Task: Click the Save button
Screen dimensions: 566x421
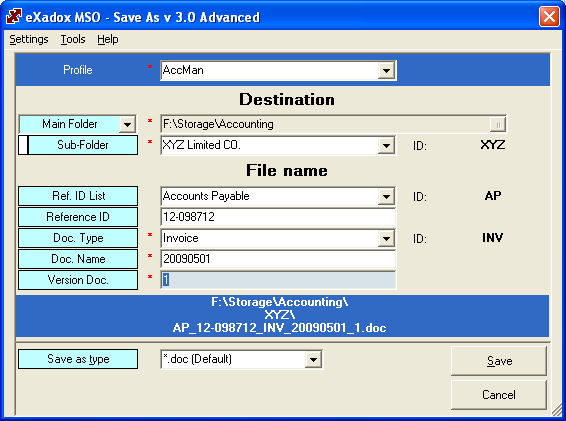Action: point(499,361)
